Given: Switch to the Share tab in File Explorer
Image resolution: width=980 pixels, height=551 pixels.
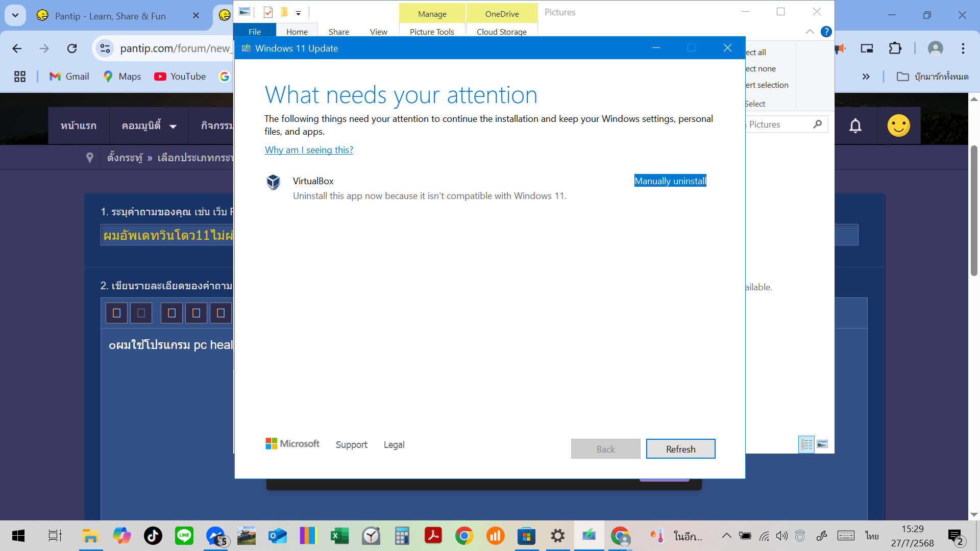Looking at the screenshot, I should (339, 32).
